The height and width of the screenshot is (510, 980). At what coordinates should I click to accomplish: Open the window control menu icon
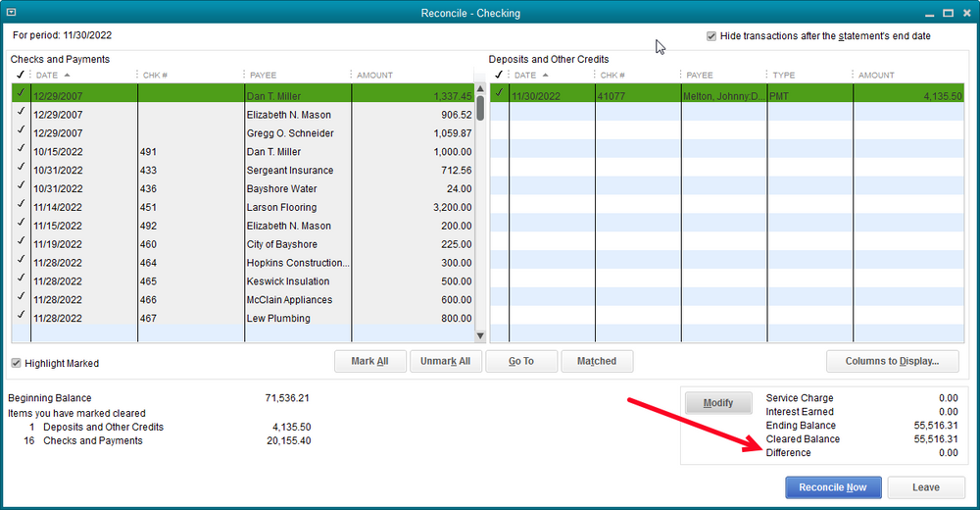pos(11,13)
